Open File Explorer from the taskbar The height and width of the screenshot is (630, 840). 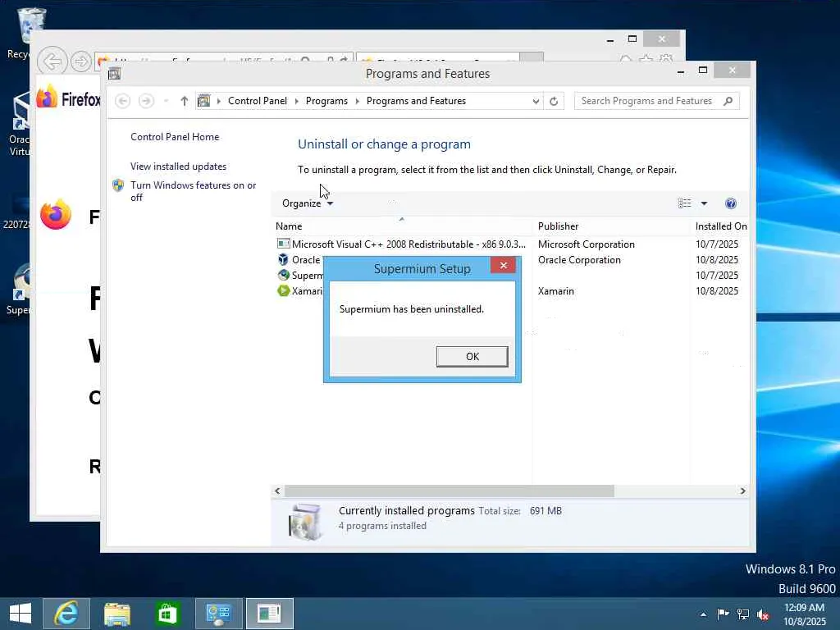[116, 614]
